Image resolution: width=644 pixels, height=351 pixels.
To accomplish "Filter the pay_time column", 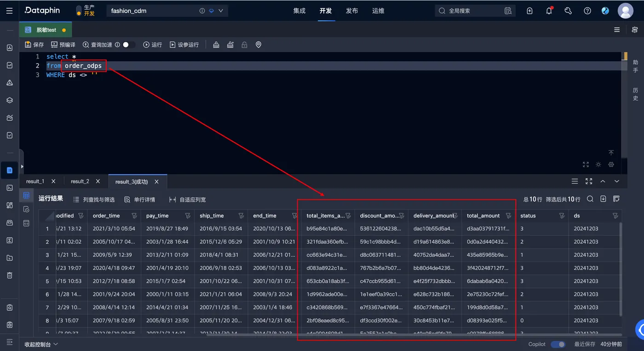I will point(188,215).
